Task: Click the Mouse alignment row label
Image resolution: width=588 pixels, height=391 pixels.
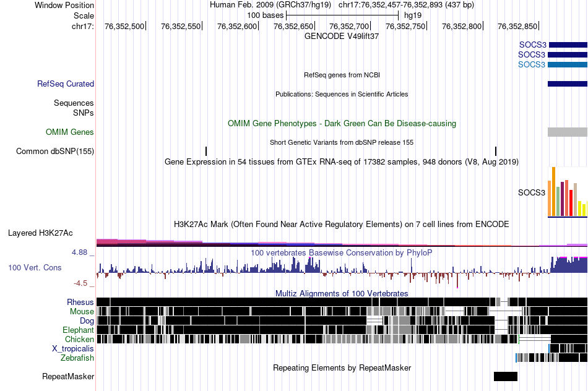Action: pyautogui.click(x=82, y=312)
